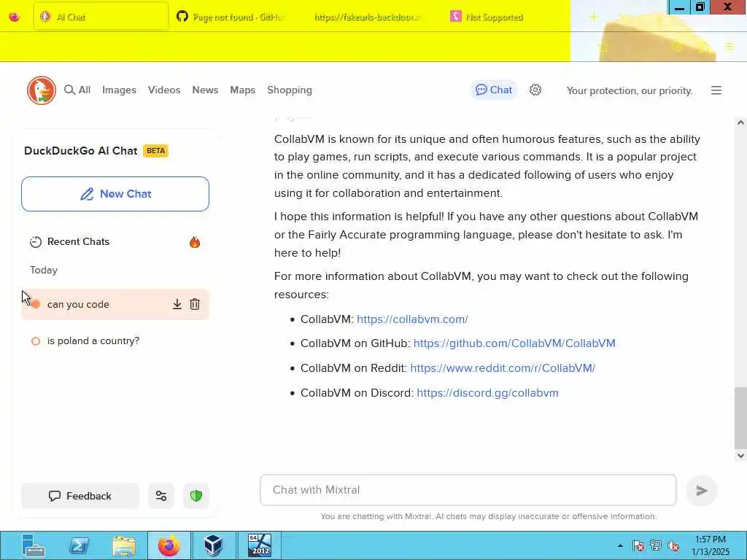Select the Maps search category

pyautogui.click(x=242, y=90)
